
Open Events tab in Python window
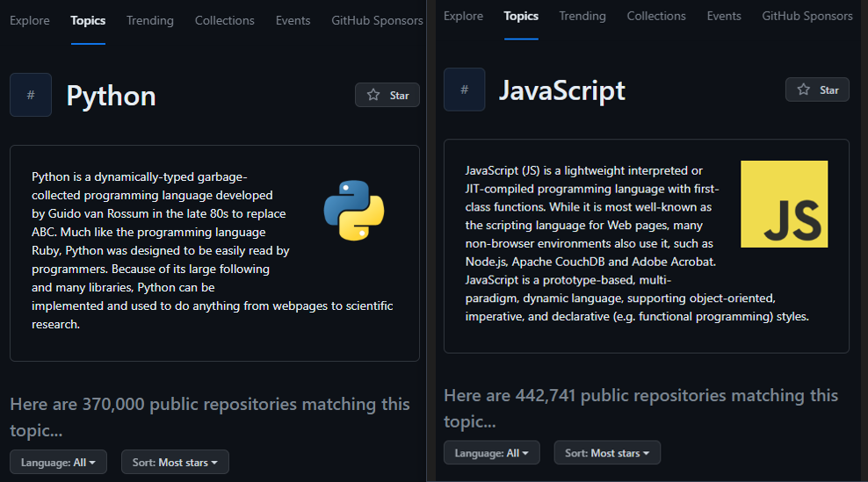coord(293,20)
